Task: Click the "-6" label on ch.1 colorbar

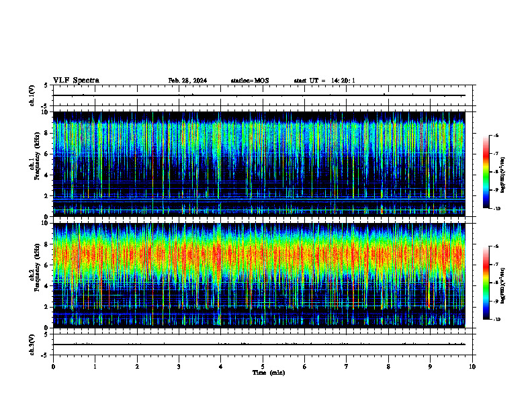Action: click(496, 135)
